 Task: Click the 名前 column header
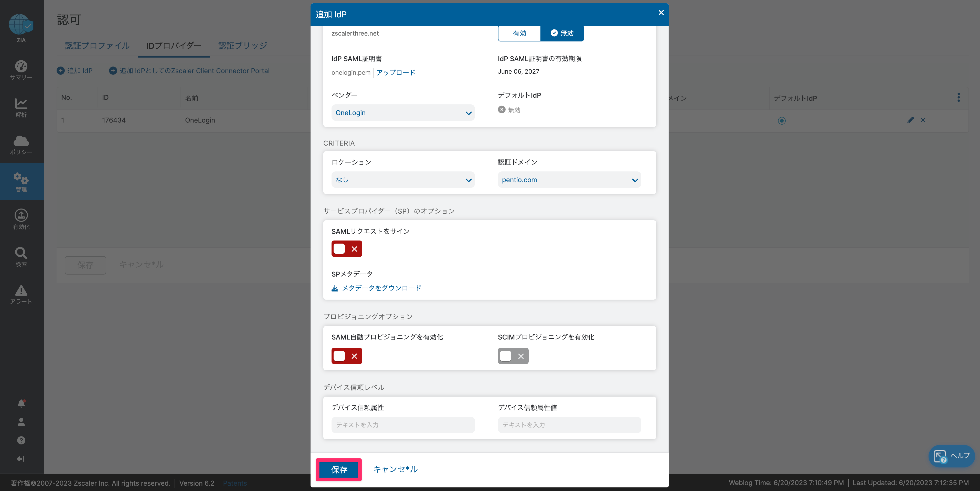click(x=192, y=98)
